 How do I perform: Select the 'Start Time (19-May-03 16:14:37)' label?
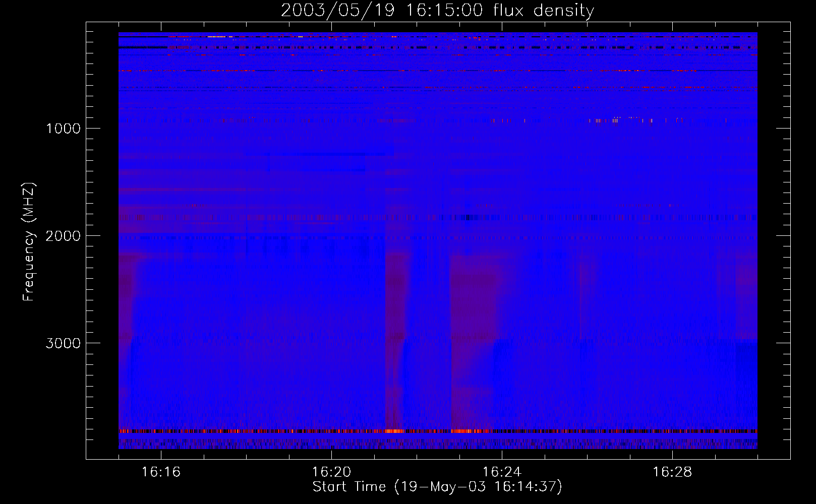tap(437, 487)
